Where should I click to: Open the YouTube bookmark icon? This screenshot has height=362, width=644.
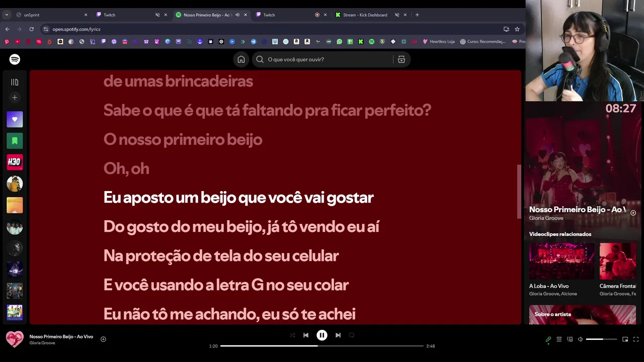[x=18, y=42]
